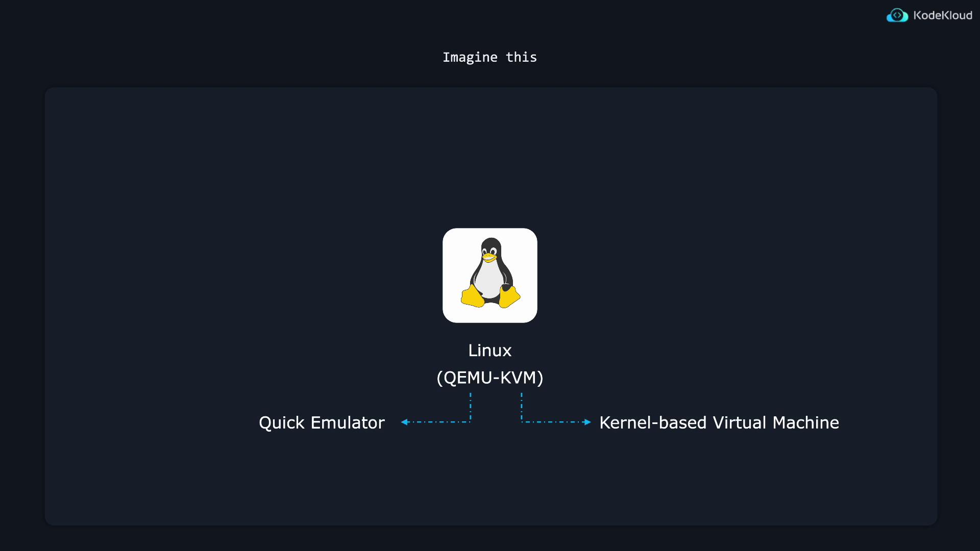Viewport: 980px width, 551px height.
Task: Click the dashed vertical line leading to Kernel-based
Action: (521, 407)
